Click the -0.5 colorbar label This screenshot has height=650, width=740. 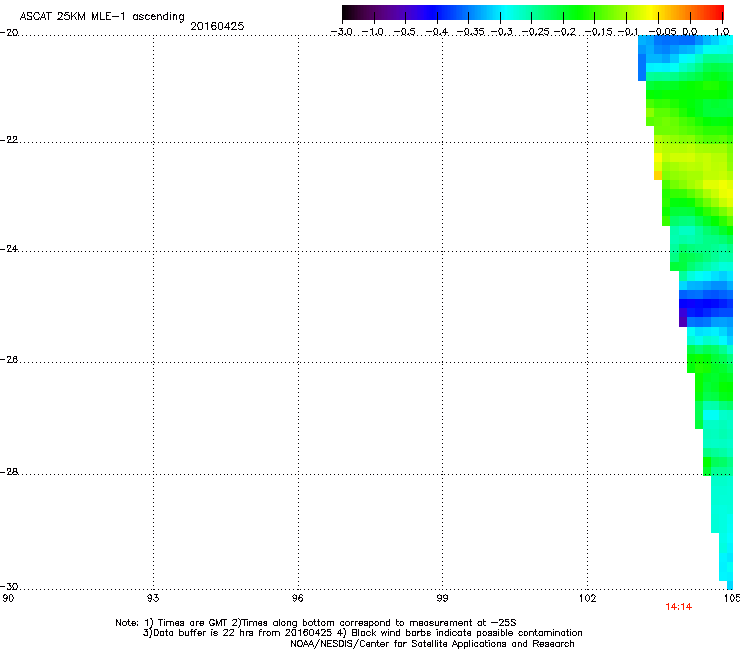pos(404,32)
